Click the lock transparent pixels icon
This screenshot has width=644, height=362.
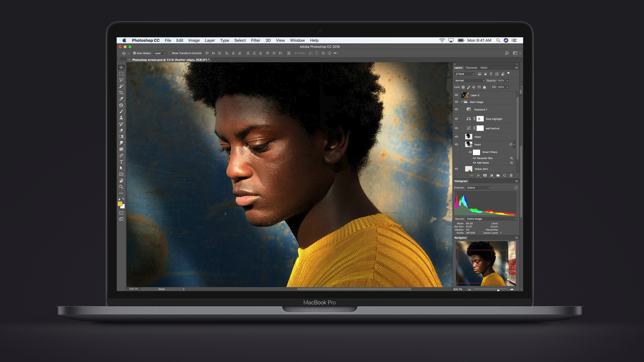click(x=463, y=87)
